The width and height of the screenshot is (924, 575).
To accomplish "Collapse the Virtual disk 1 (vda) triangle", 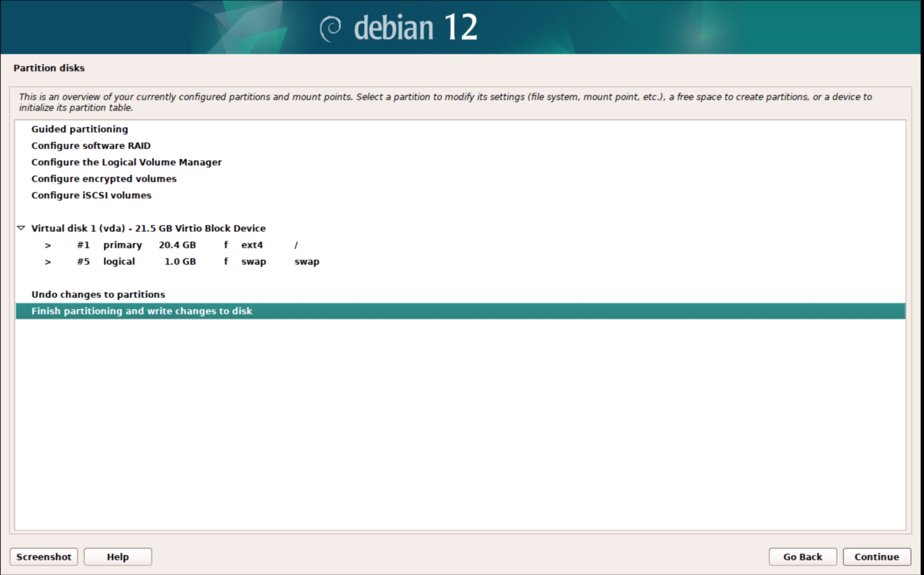I will click(21, 228).
